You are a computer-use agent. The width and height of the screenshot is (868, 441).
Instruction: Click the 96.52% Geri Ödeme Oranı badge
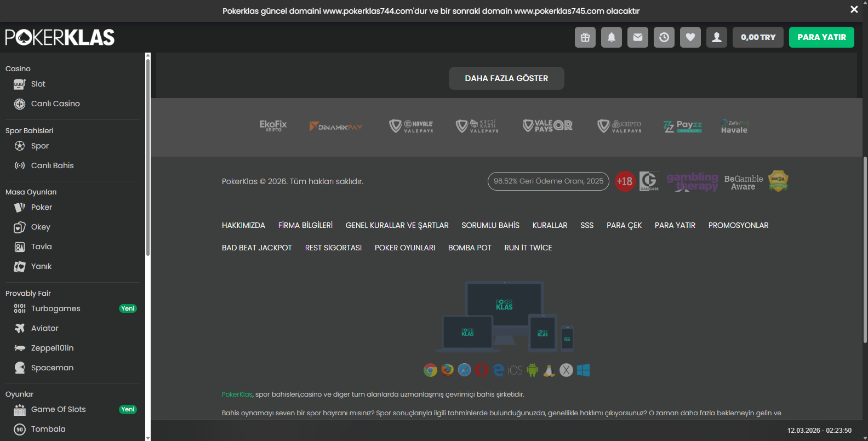pyautogui.click(x=549, y=181)
